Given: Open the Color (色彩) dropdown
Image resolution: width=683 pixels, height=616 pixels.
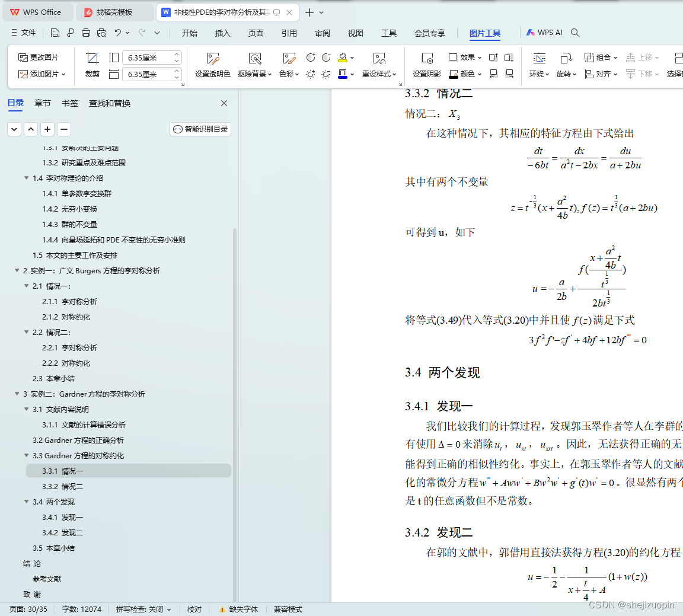Looking at the screenshot, I should tap(289, 74).
